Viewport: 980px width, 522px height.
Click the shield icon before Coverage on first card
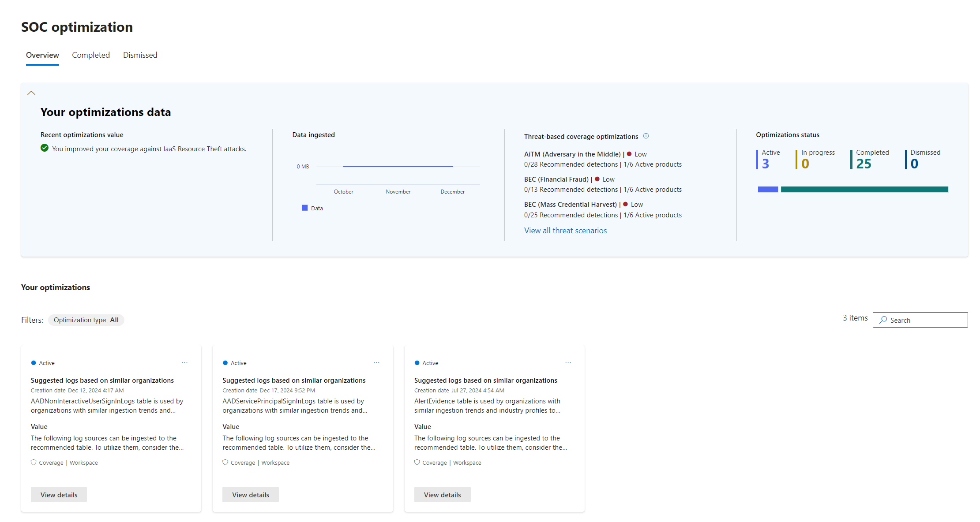coord(34,462)
